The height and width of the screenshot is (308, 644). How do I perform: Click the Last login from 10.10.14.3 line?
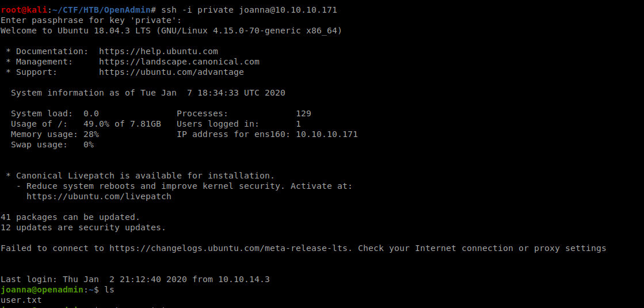135,279
